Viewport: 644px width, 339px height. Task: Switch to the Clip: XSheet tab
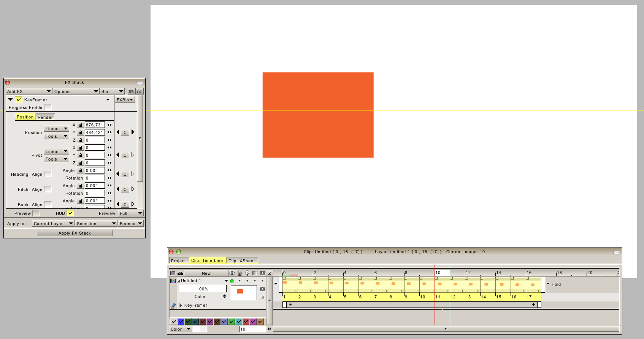coord(242,261)
